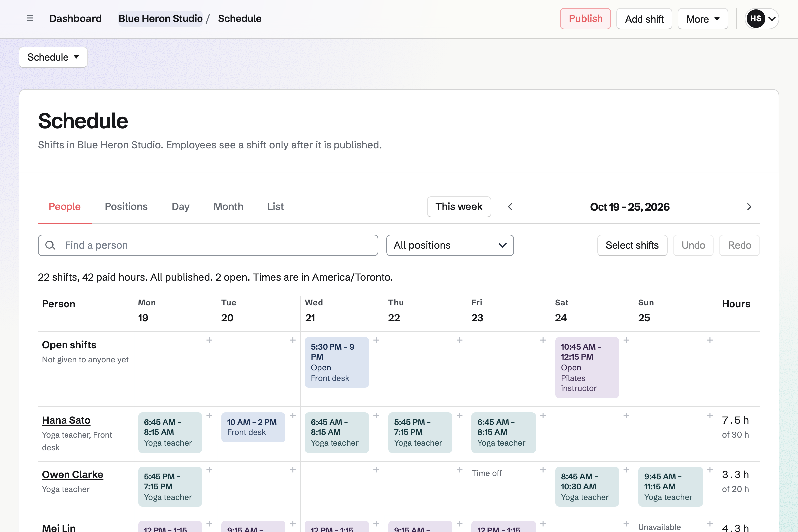Click Owen Clarke's Friday Time off entry
The image size is (798, 532).
(486, 473)
